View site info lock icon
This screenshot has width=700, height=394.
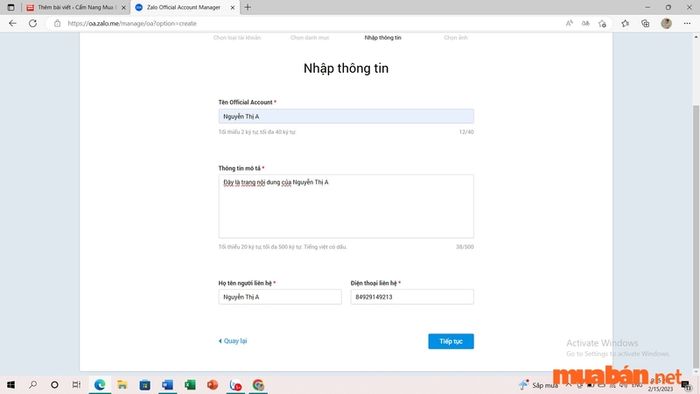(57, 23)
